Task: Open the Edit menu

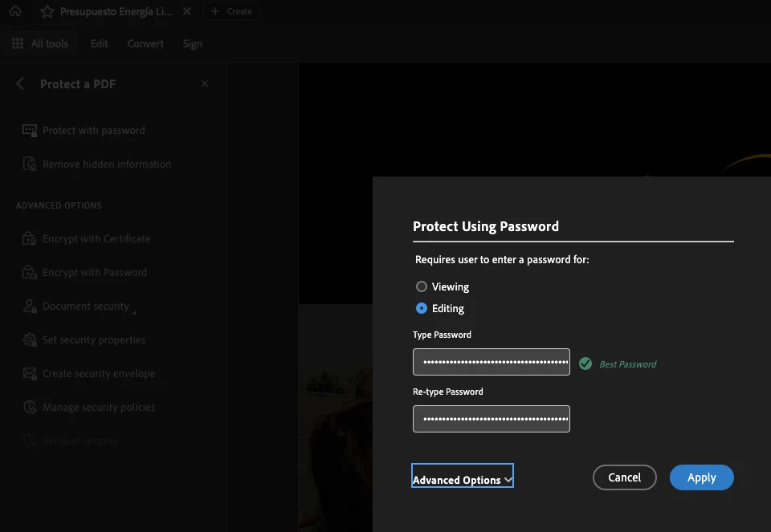Action: pos(100,43)
